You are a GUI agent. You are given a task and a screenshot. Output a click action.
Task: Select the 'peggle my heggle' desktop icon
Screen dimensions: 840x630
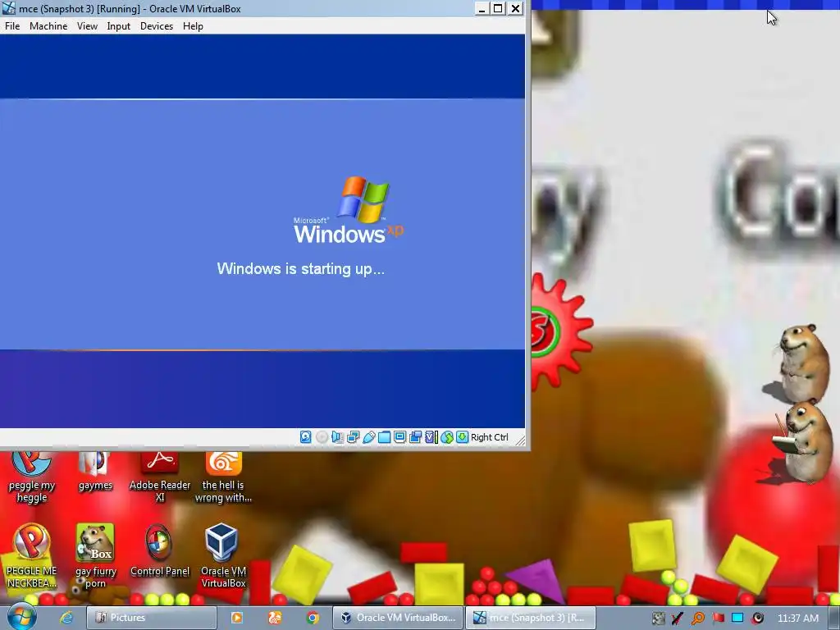32,477
